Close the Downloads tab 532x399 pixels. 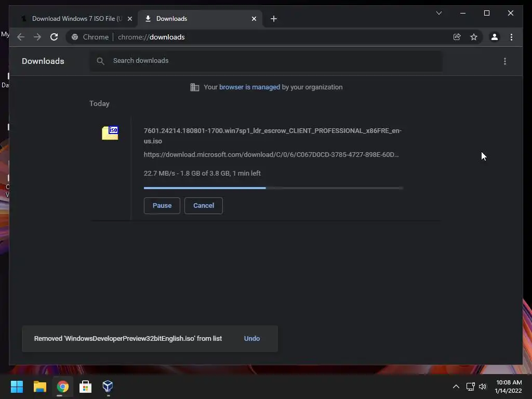pyautogui.click(x=254, y=19)
